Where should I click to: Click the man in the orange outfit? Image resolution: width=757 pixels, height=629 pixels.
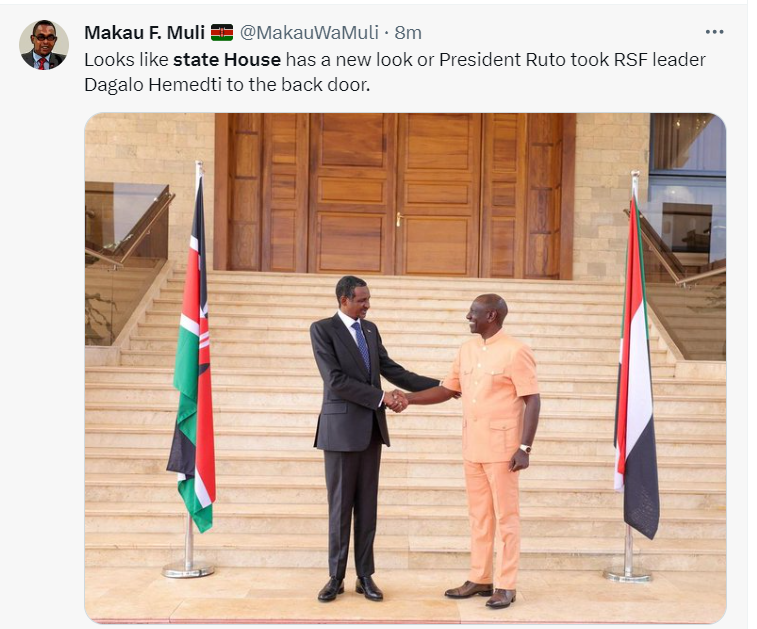492,440
